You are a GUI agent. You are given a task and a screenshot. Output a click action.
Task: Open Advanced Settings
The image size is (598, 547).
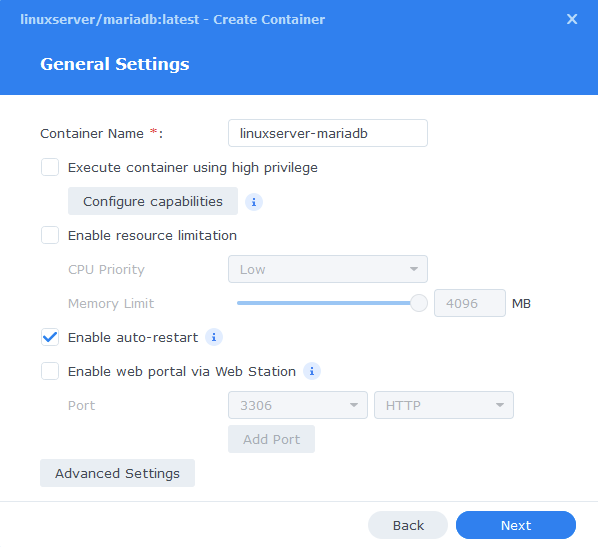(x=117, y=473)
